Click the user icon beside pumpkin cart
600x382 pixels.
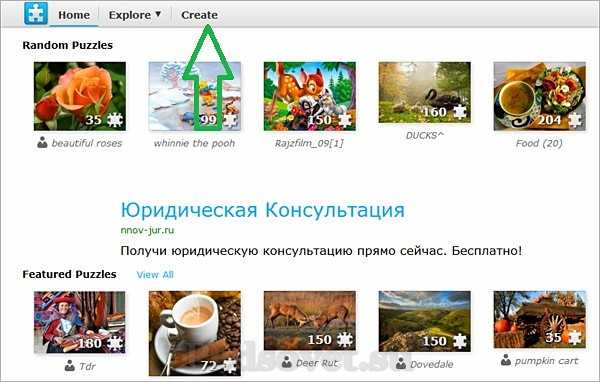[506, 360]
